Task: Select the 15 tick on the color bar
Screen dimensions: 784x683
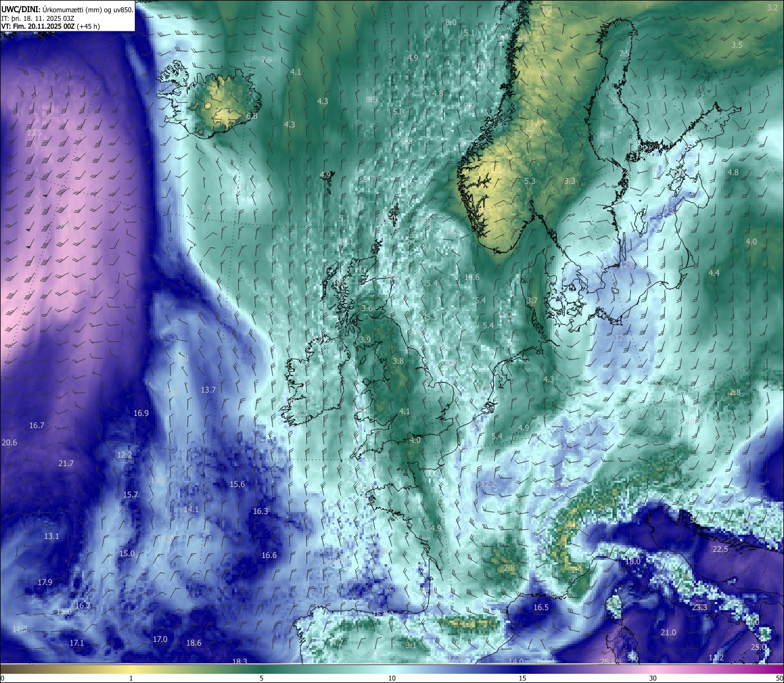Action: click(x=522, y=678)
